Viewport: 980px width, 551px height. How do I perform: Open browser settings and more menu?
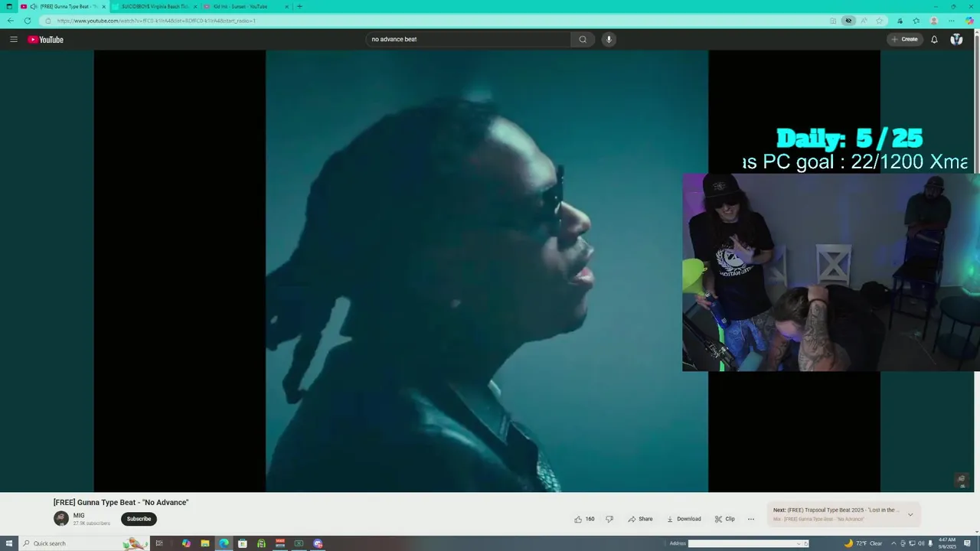click(x=952, y=21)
